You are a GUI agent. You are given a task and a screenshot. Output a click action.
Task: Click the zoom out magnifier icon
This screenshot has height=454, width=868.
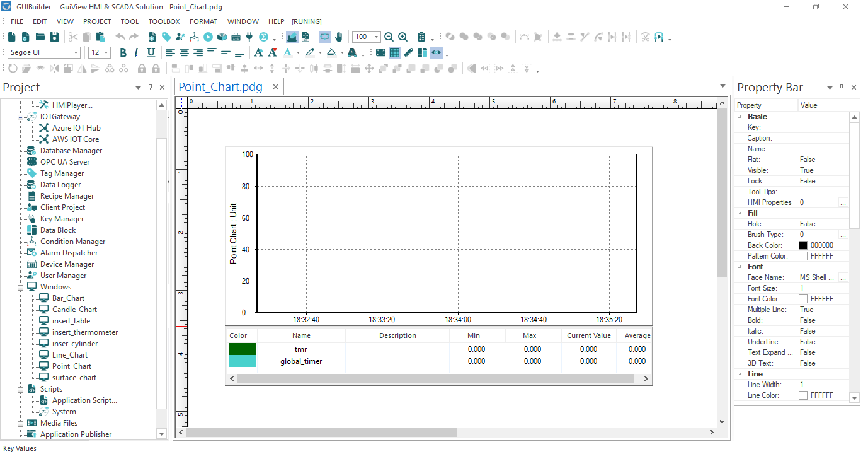tap(389, 37)
